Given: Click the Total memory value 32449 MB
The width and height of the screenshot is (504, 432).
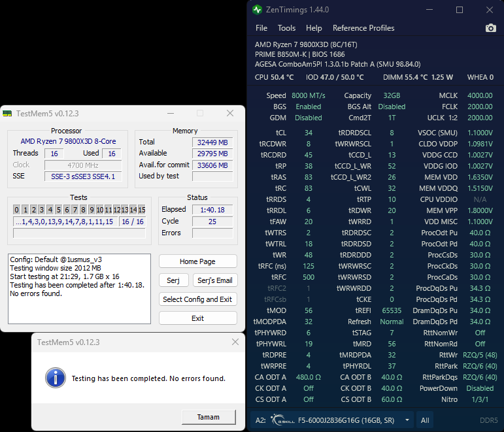Looking at the screenshot, I should (x=212, y=142).
